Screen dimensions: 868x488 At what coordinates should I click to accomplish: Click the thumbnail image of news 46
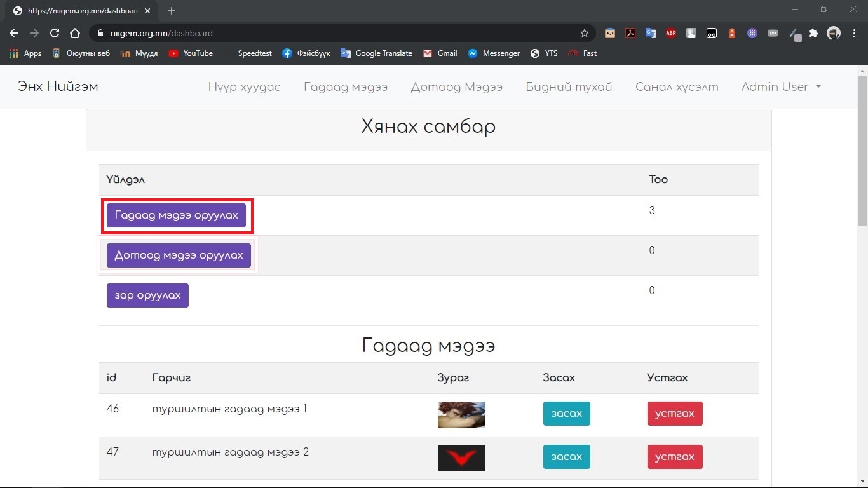coord(461,414)
